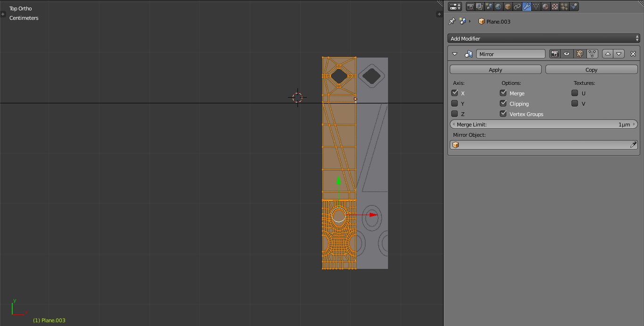Disable the Clipping option
644x326 pixels.
[x=503, y=103]
